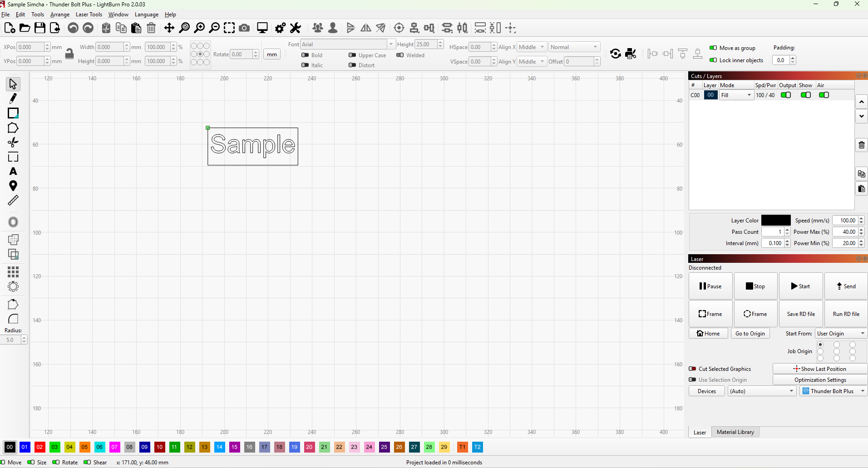Click the Preview monitor icon
The height and width of the screenshot is (468, 868).
pyautogui.click(x=262, y=28)
